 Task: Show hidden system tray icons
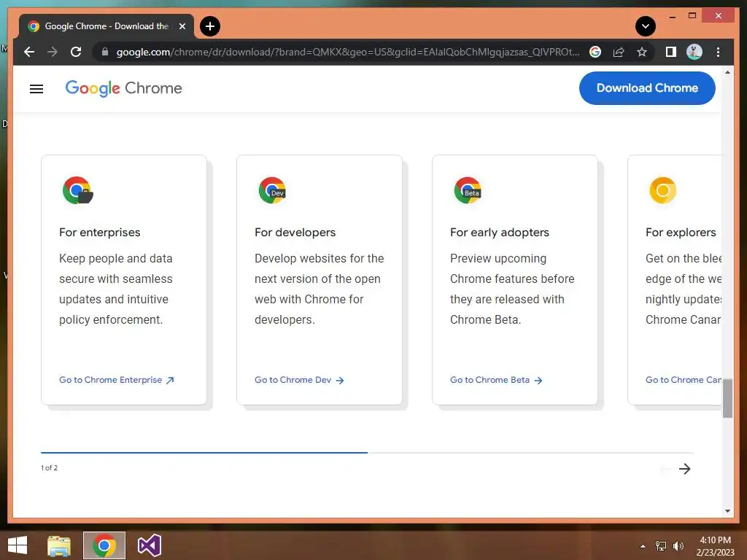(x=643, y=546)
